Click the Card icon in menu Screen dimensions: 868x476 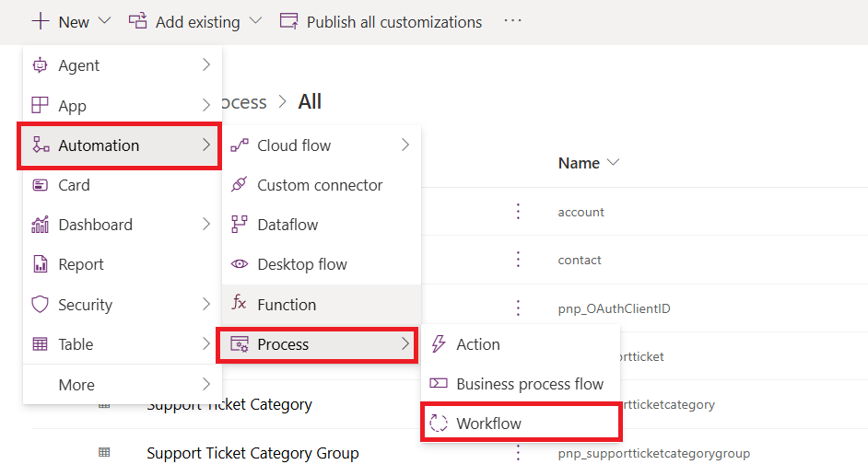click(40, 185)
